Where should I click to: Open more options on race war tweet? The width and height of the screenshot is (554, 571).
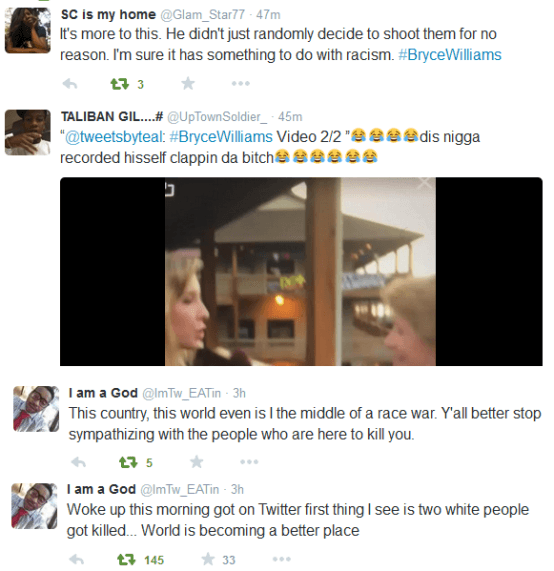(x=250, y=462)
